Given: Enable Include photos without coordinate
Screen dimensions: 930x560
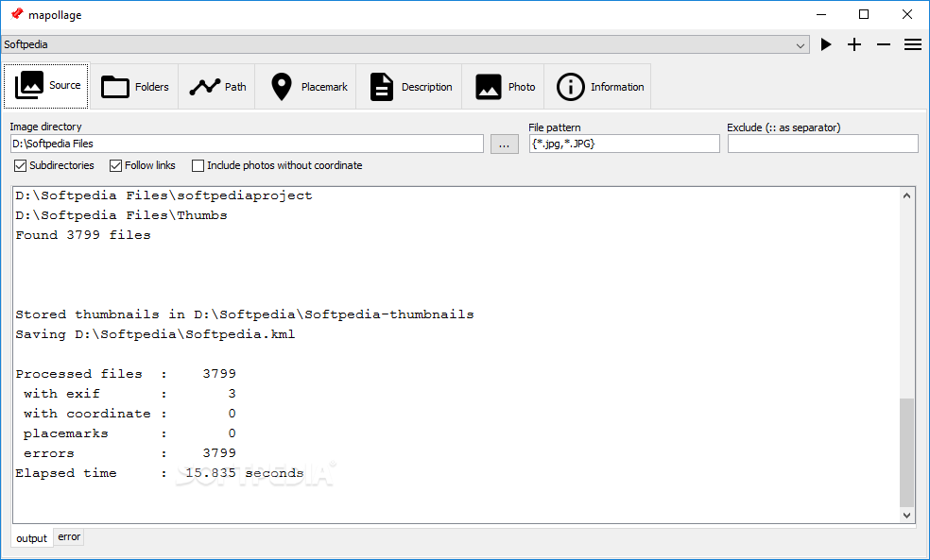Looking at the screenshot, I should coord(198,166).
